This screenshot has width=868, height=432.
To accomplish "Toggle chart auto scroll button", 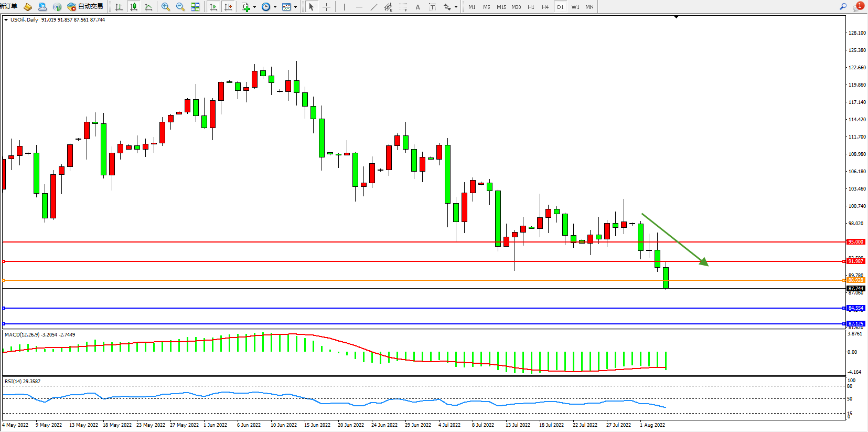I will [x=213, y=7].
